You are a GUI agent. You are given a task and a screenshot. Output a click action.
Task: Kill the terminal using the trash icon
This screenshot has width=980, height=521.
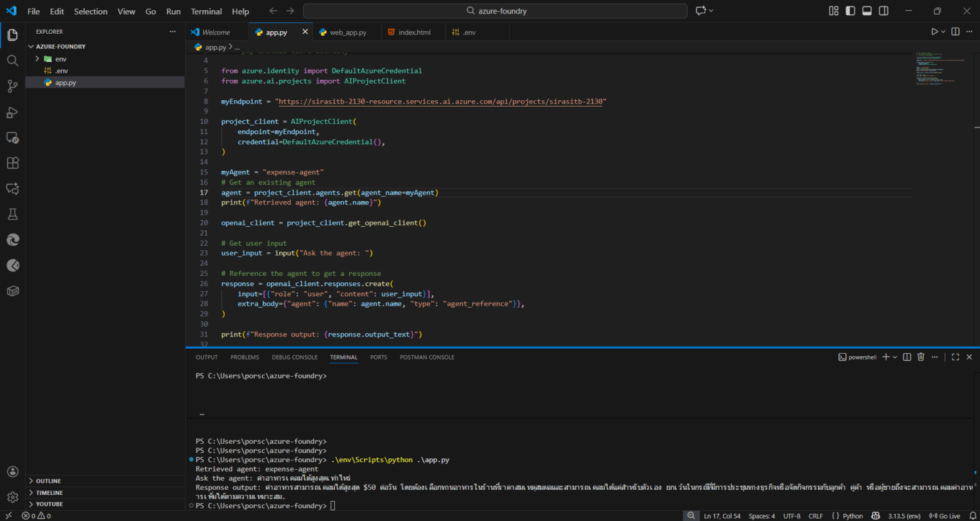point(921,357)
